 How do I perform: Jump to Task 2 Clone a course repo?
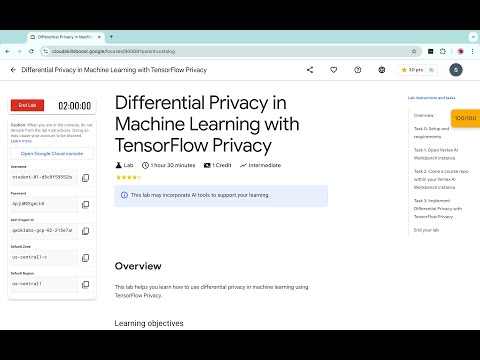click(x=441, y=179)
